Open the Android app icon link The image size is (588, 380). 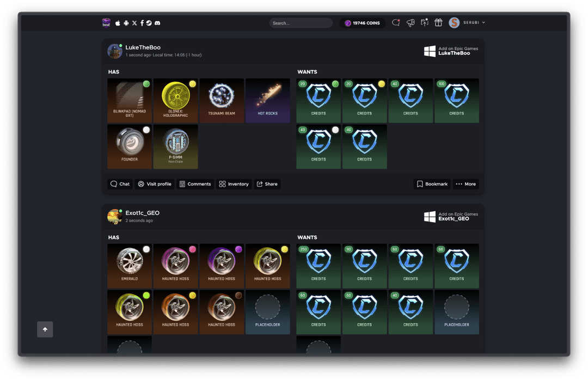point(126,23)
